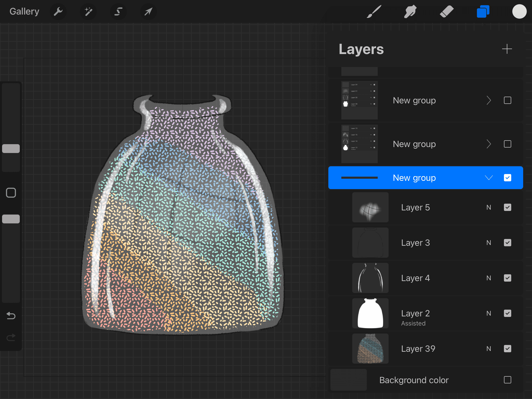Go back to Gallery
Screen dimensions: 532x399
24,11
